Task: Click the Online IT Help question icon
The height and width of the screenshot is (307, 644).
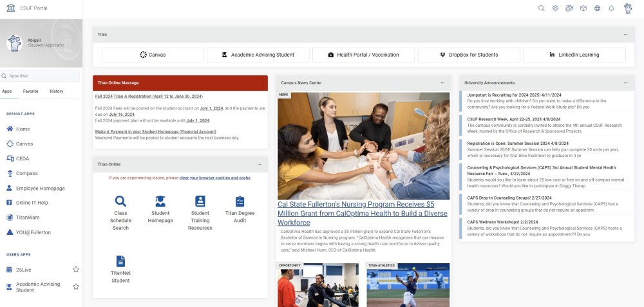Action: tap(10, 202)
